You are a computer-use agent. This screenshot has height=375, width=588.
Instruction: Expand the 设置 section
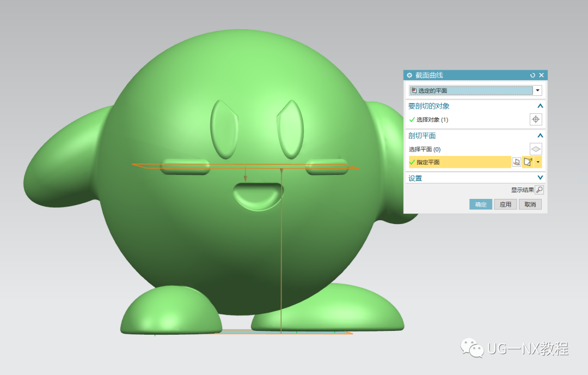pos(540,178)
